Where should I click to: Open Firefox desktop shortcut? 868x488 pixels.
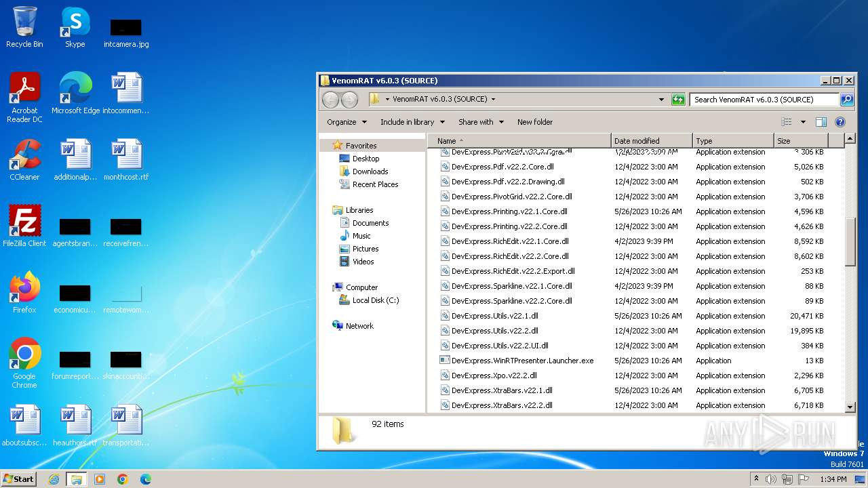(24, 292)
